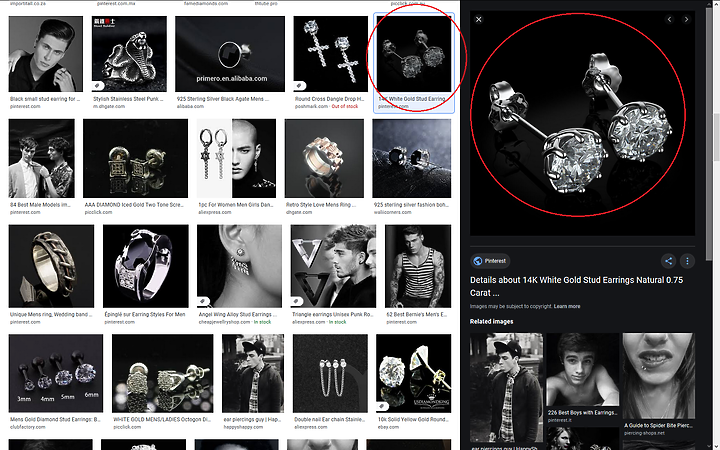Screen dimensions: 720x450
Task: Open the three-dot more options menu
Action: (x=687, y=261)
